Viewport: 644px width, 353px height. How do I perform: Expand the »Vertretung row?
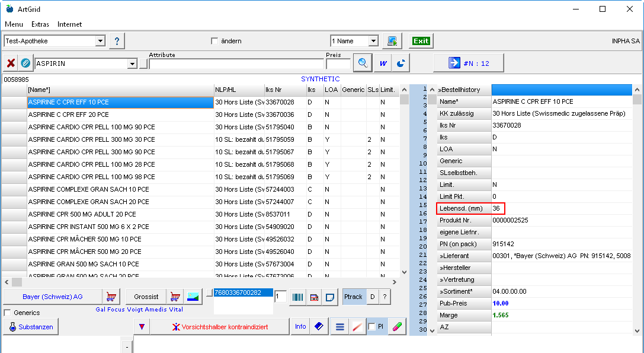pos(464,280)
